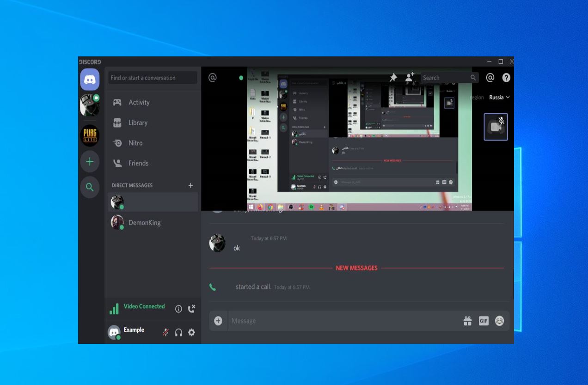Maximize the Discord window

tap(501, 62)
